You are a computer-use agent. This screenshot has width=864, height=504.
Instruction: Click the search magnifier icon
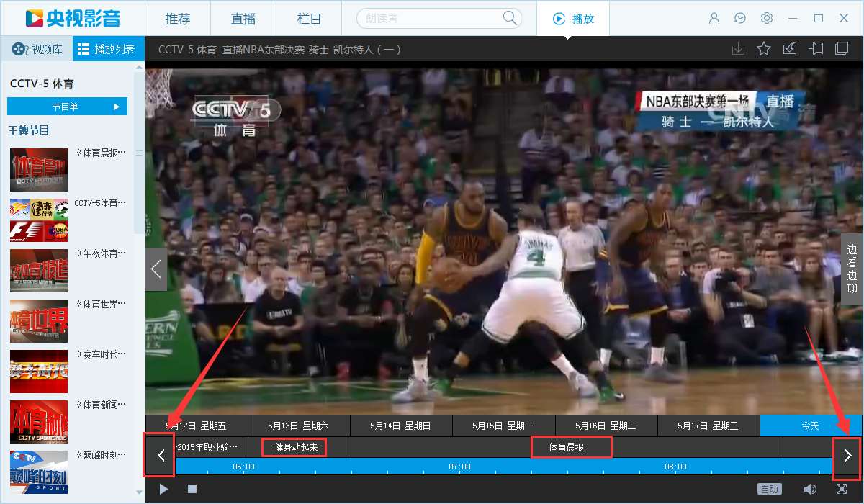point(510,18)
